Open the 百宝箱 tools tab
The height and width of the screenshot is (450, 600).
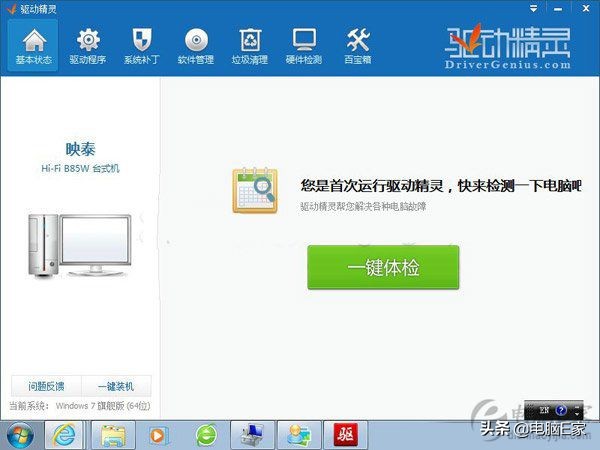(x=357, y=46)
